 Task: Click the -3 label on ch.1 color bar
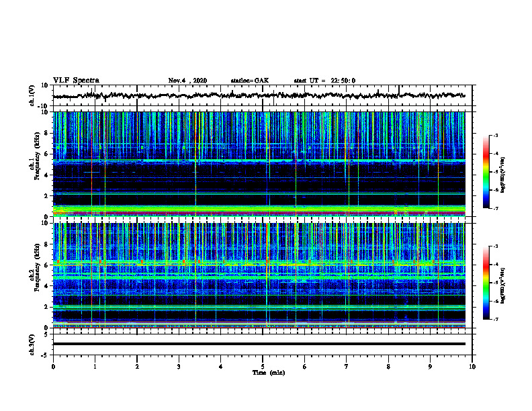(495, 135)
